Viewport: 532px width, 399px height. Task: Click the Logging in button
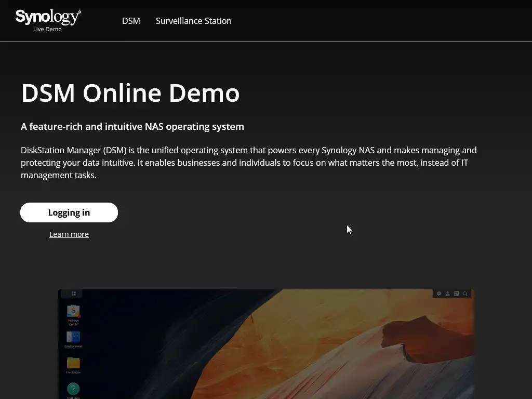click(69, 212)
